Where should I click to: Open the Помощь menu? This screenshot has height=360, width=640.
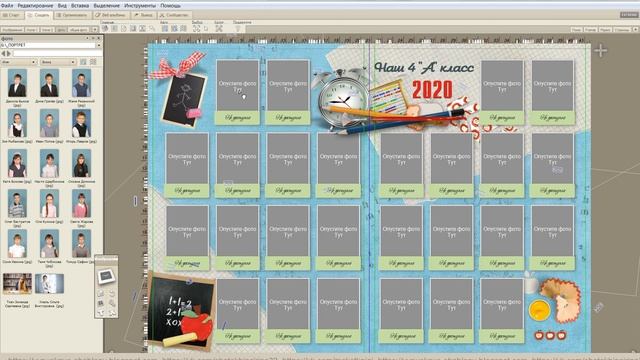point(170,6)
